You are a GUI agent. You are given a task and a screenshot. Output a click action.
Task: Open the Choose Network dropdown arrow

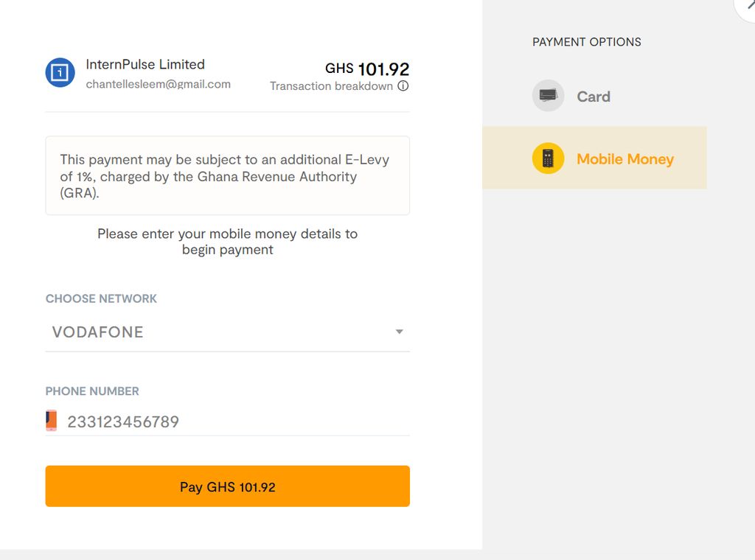pos(399,332)
